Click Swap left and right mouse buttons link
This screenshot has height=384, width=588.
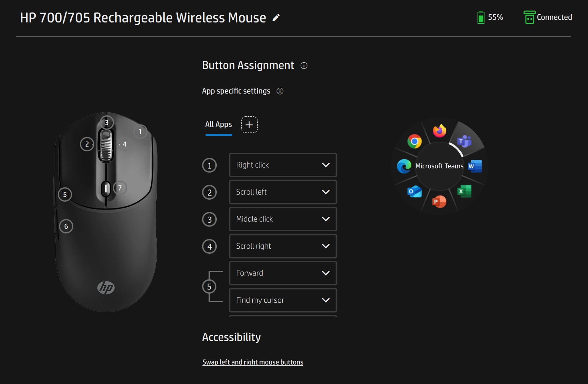point(253,362)
